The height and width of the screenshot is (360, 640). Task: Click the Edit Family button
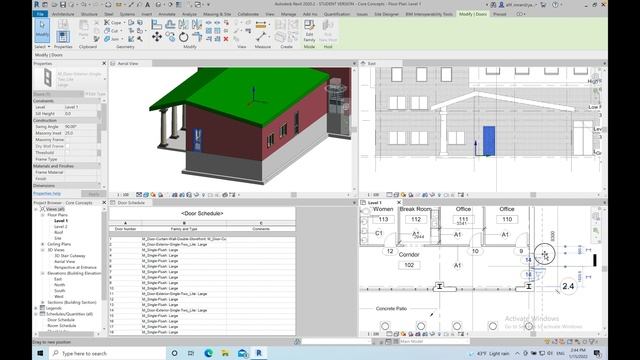click(x=309, y=31)
